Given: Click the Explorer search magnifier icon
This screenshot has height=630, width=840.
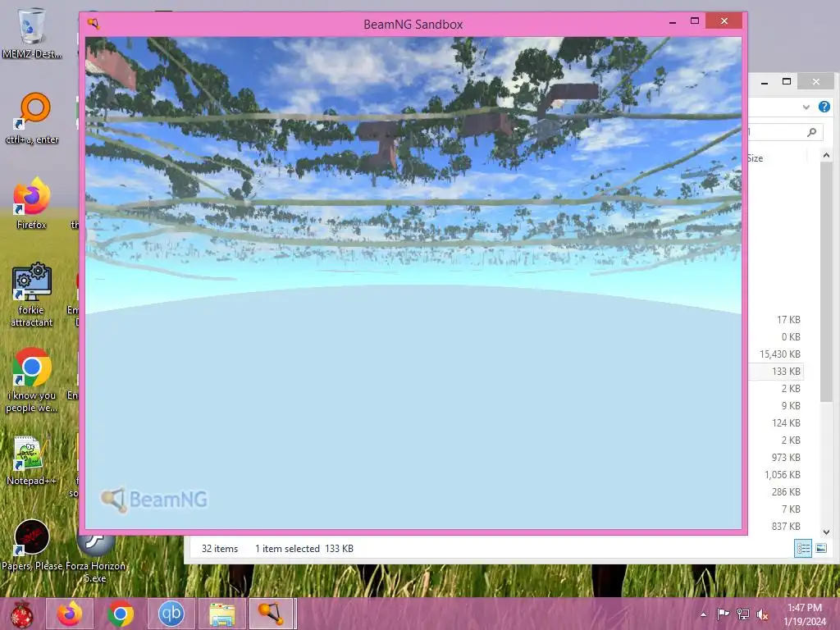Looking at the screenshot, I should tap(812, 132).
